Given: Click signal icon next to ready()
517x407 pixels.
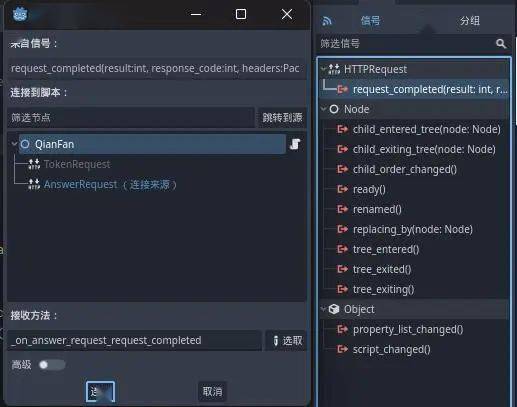Looking at the screenshot, I should (342, 189).
